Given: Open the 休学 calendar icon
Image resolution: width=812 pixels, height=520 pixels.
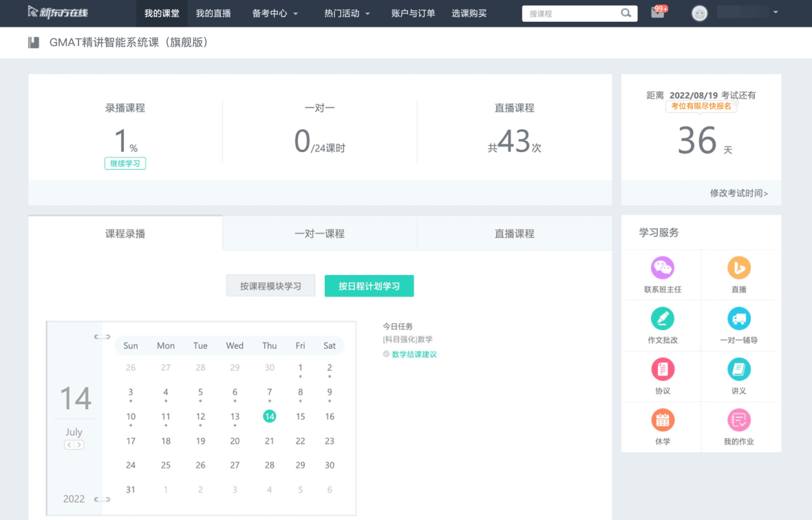Looking at the screenshot, I should 662,420.
